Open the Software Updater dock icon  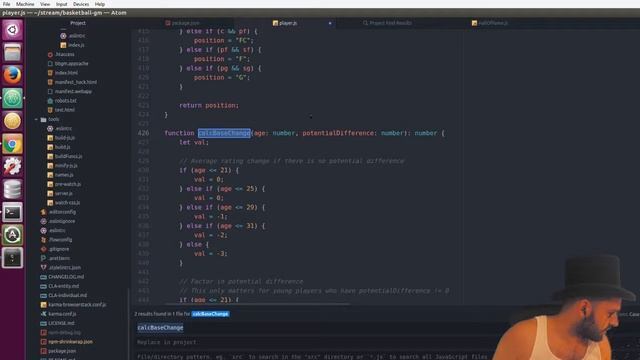click(12, 235)
